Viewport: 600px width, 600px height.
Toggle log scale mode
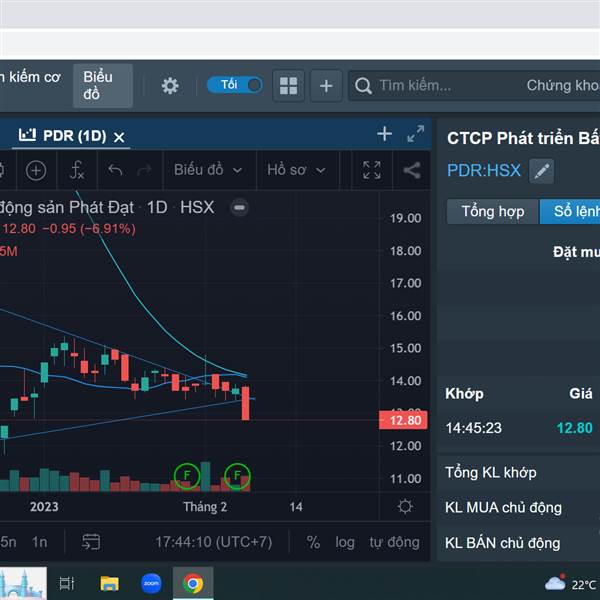(345, 542)
